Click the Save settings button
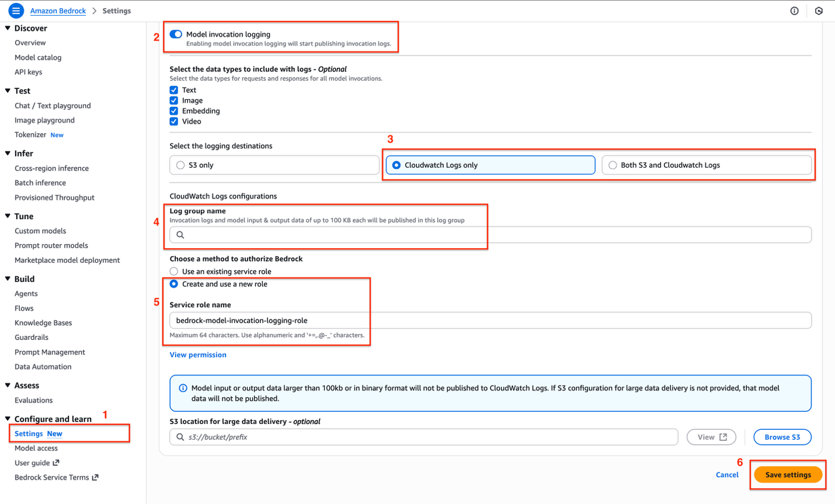The height and width of the screenshot is (504, 835). [x=788, y=474]
